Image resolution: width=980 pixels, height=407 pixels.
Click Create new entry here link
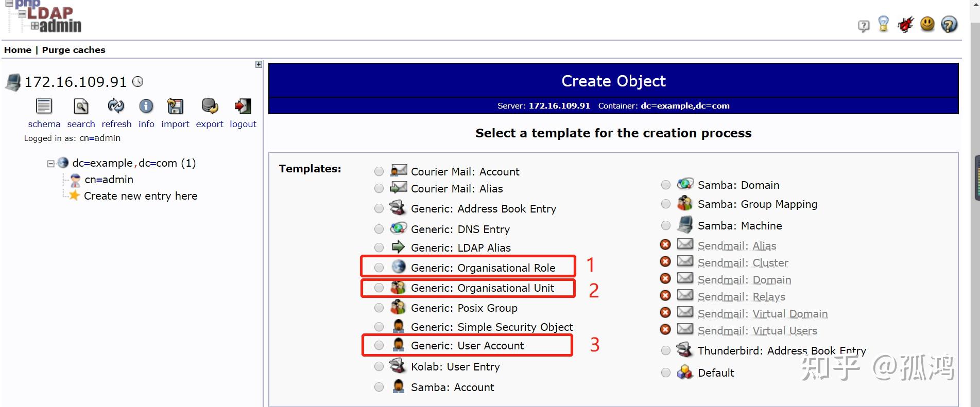141,196
